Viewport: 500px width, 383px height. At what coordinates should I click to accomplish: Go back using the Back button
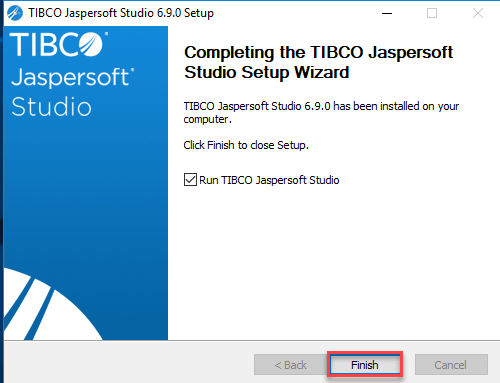290,365
